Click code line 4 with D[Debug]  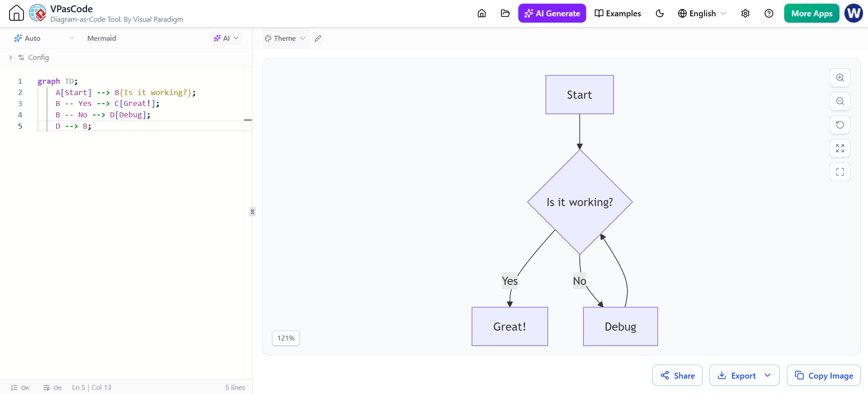[103, 115]
